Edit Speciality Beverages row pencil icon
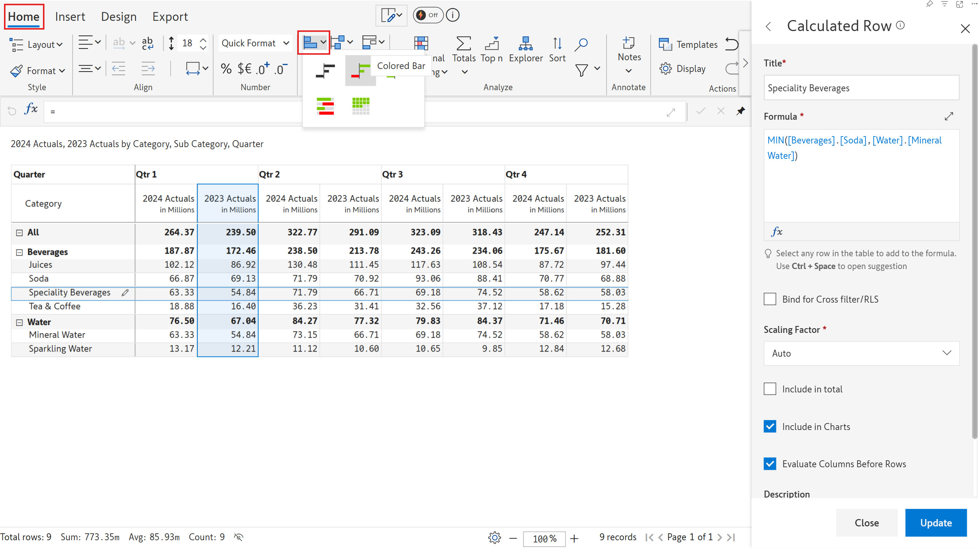 125,293
